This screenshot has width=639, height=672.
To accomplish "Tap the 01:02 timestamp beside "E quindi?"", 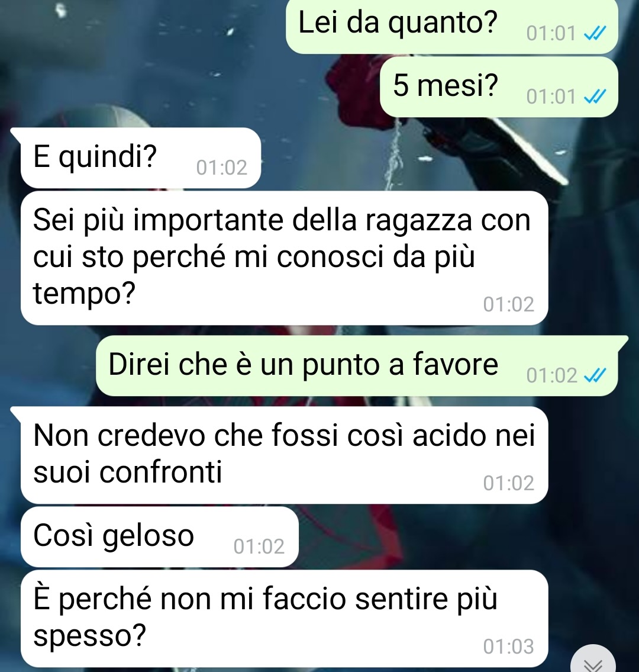I will (221, 168).
